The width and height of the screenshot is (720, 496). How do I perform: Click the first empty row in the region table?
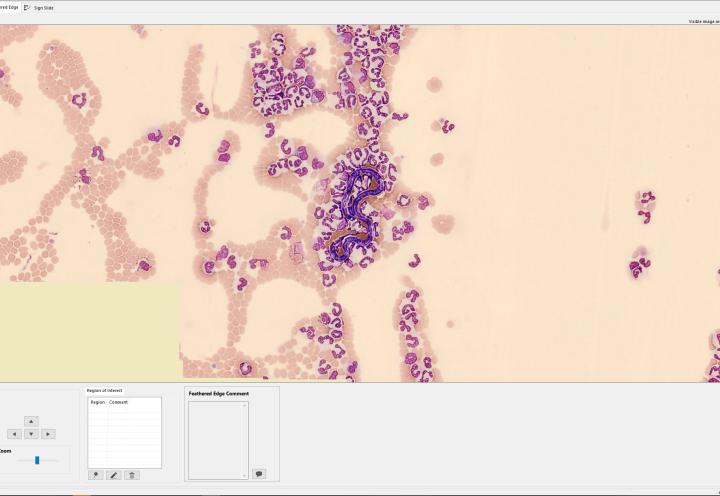coord(124,410)
